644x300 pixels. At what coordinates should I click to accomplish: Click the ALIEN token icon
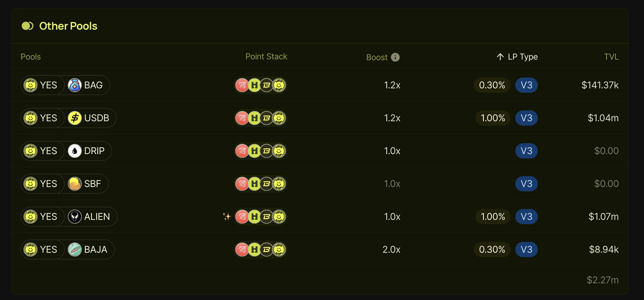coord(74,217)
